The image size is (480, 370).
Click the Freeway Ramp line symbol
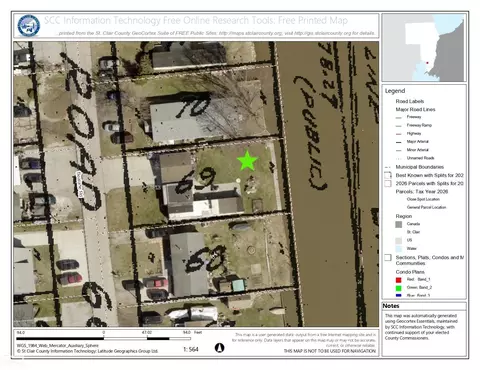pos(398,126)
